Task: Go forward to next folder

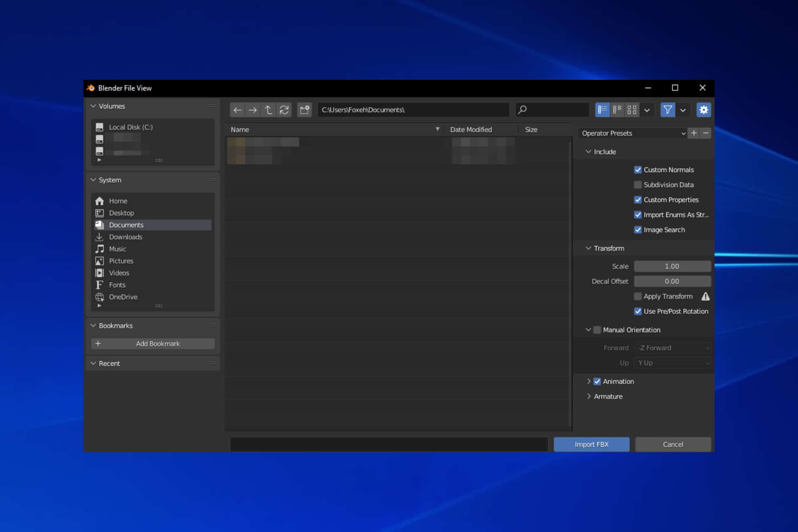Action: point(253,110)
